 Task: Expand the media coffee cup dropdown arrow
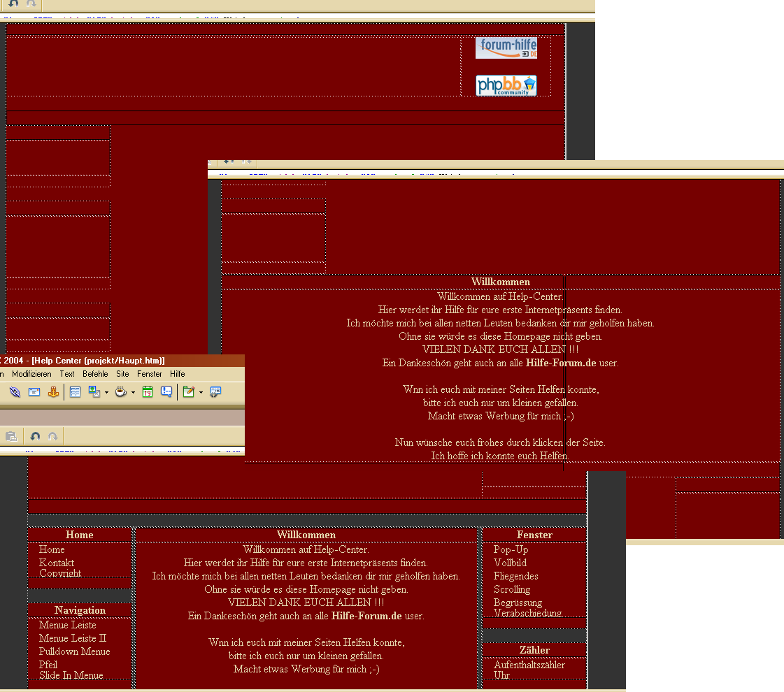click(x=133, y=393)
